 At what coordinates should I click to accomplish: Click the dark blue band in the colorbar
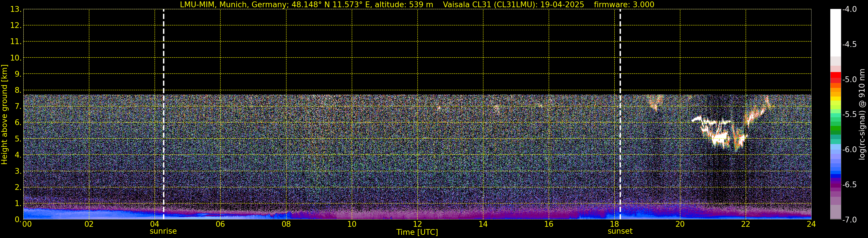[835, 175]
